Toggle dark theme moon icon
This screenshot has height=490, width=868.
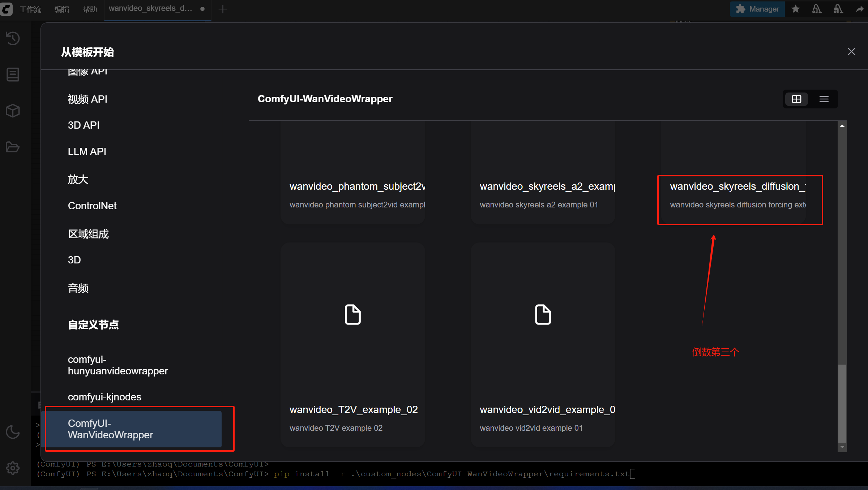[x=13, y=432]
